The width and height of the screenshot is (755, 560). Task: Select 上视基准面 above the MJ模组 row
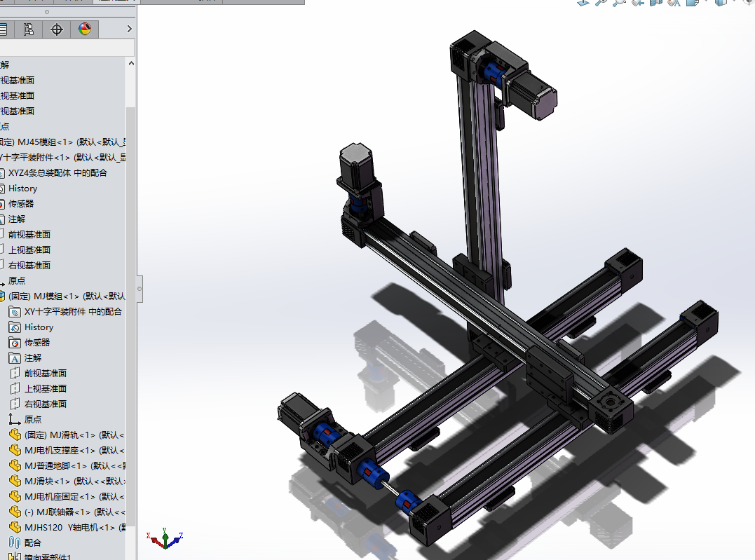pos(29,250)
